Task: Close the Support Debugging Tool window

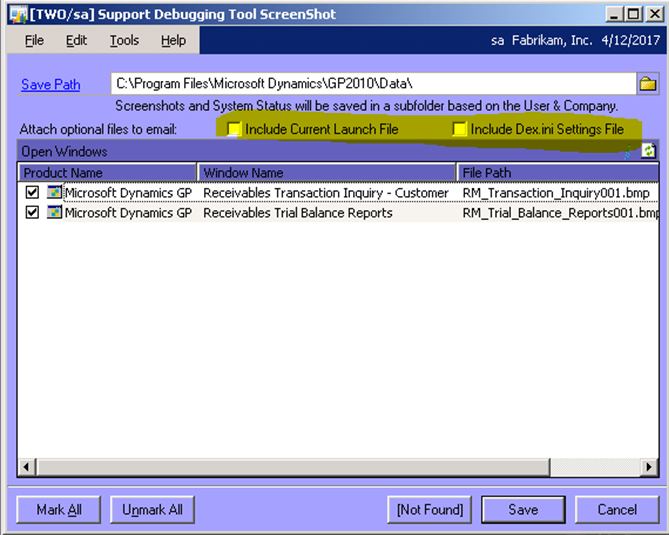Action: click(x=654, y=15)
